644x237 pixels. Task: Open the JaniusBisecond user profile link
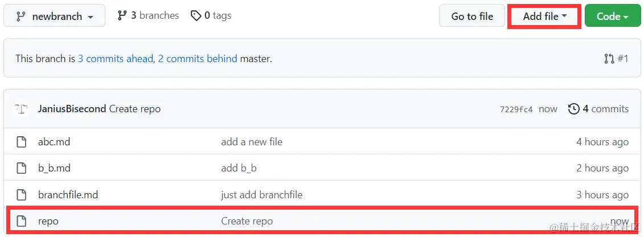click(72, 109)
